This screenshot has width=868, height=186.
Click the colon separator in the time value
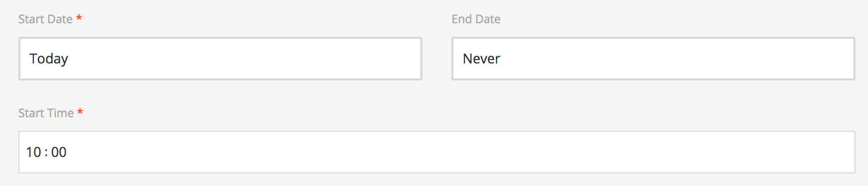point(46,153)
